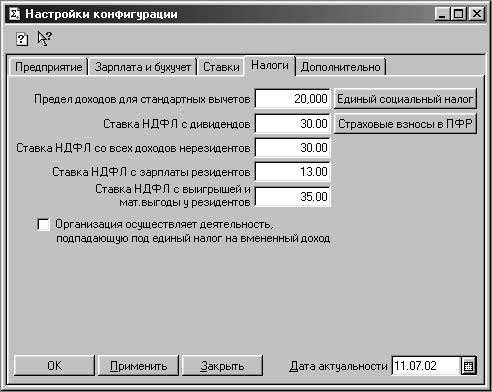
Task: Go to the Дополнительно tab
Action: pos(340,67)
